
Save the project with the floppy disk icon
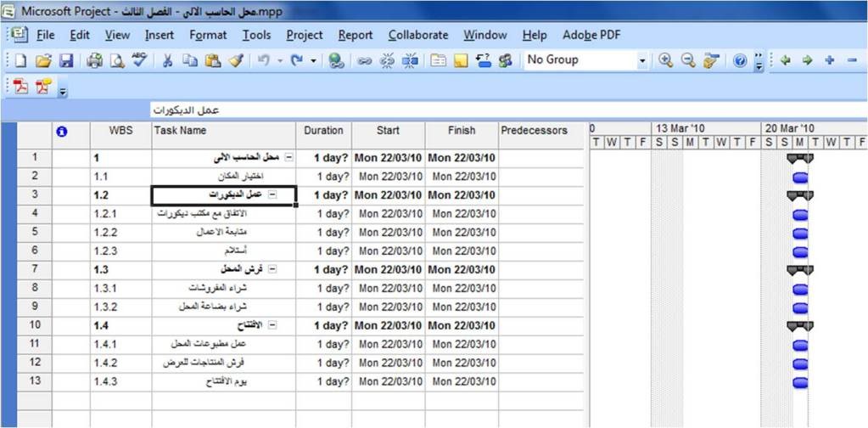[66, 60]
